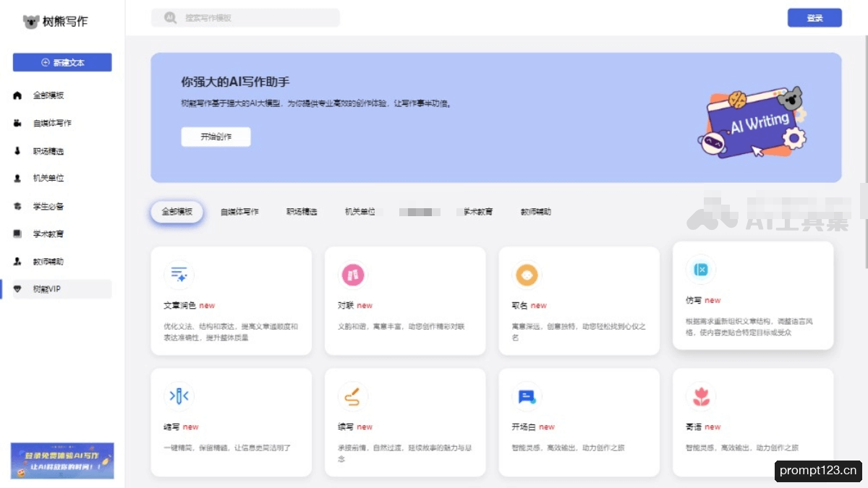This screenshot has height=488, width=868.
Task: Click the 缩写 description starting 一键精简
Action: click(x=227, y=448)
